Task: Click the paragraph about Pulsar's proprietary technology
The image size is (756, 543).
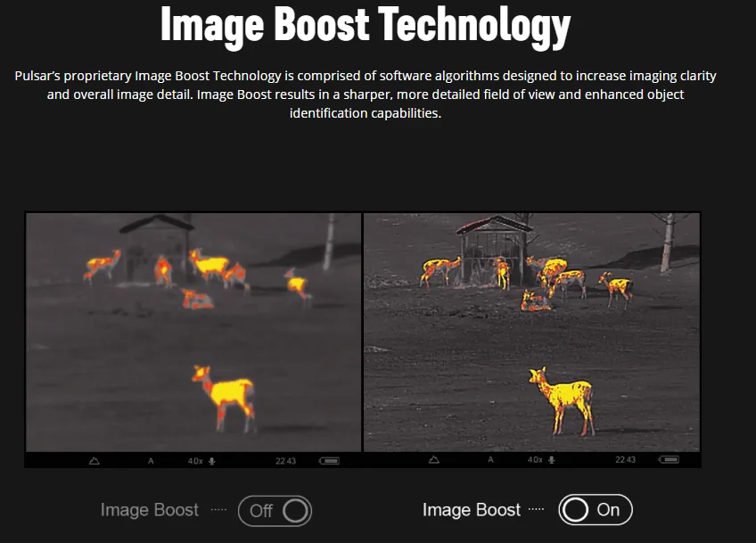Action: click(366, 95)
